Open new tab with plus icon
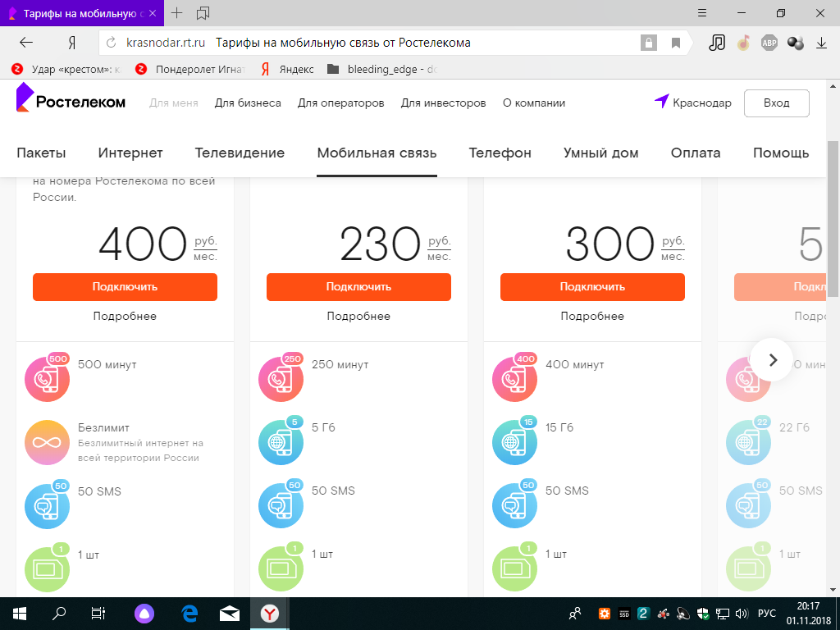The height and width of the screenshot is (630, 840). tap(176, 13)
